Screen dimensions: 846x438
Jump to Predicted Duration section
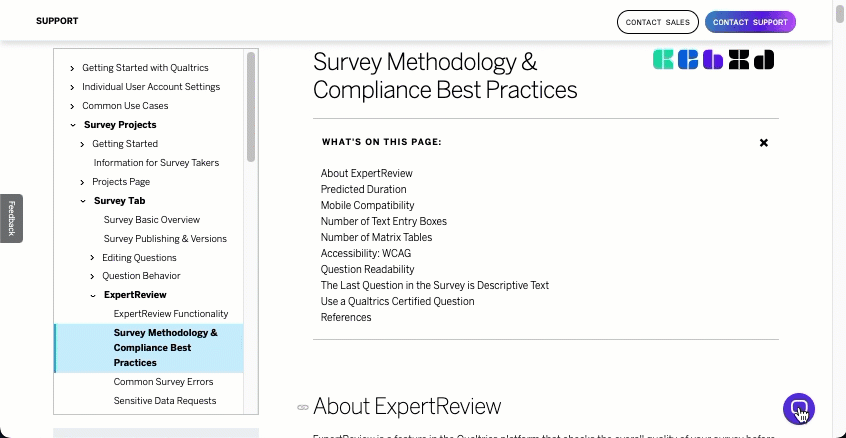click(363, 189)
